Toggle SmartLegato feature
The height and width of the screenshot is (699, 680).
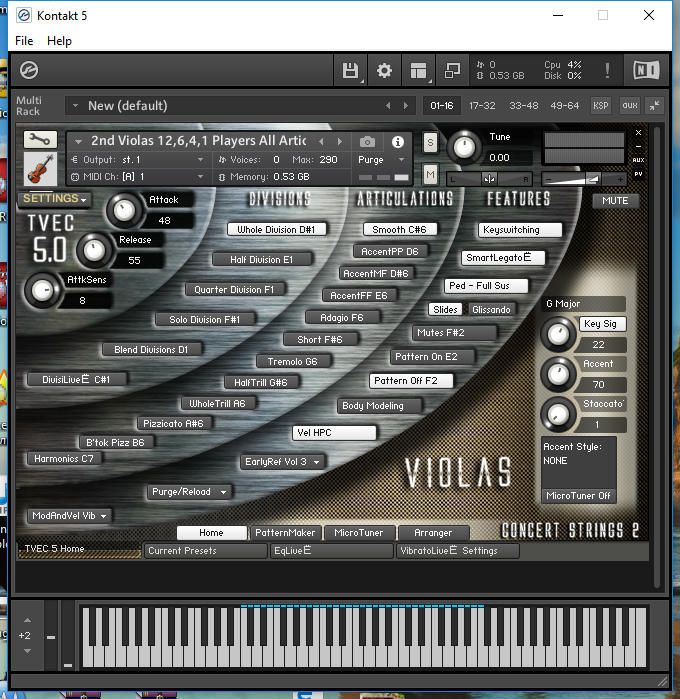click(503, 258)
